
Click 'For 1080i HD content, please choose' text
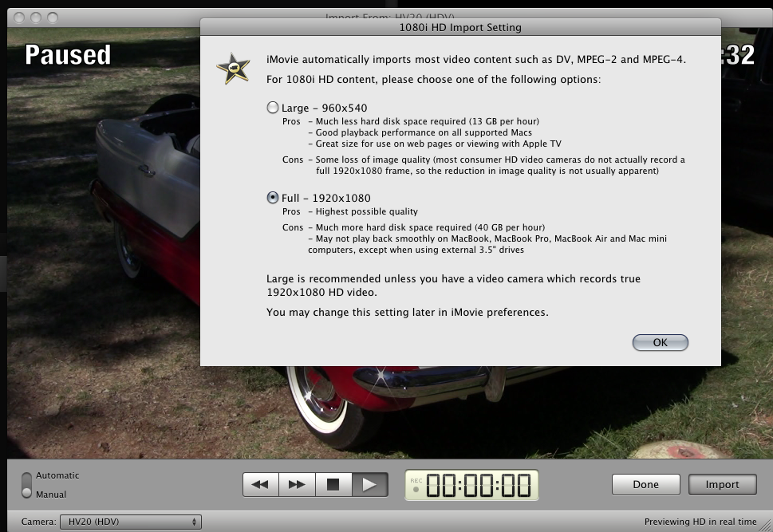[433, 80]
